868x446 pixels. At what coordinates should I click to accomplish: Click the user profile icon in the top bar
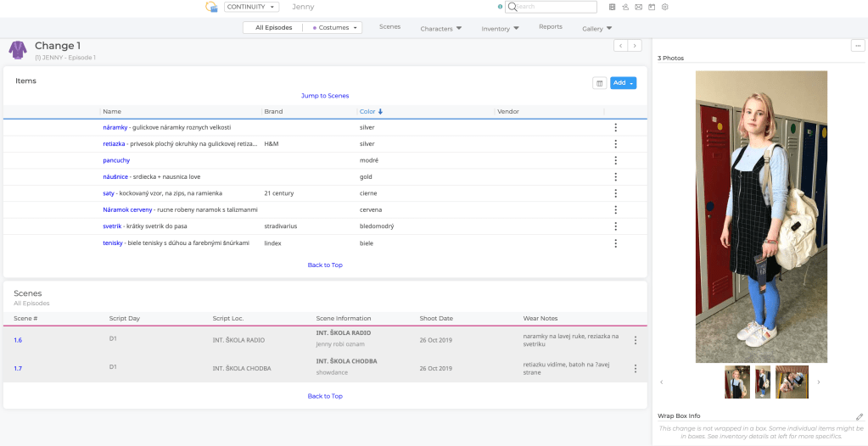[625, 7]
